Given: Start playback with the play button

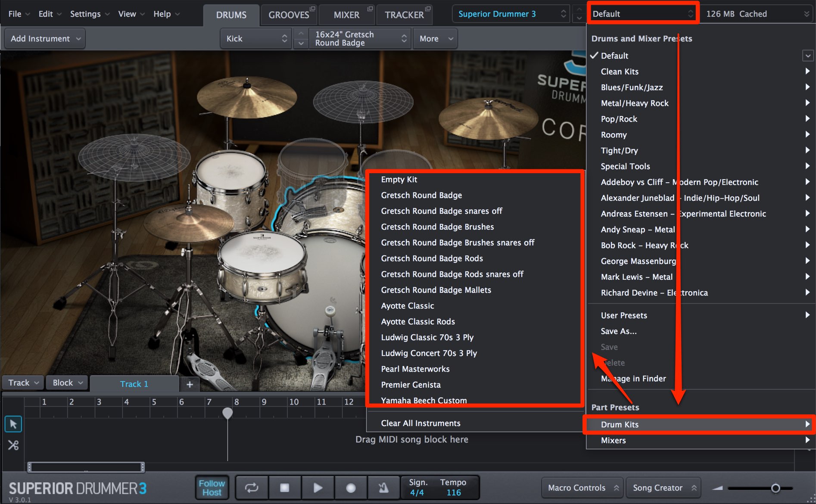Looking at the screenshot, I should coord(318,488).
